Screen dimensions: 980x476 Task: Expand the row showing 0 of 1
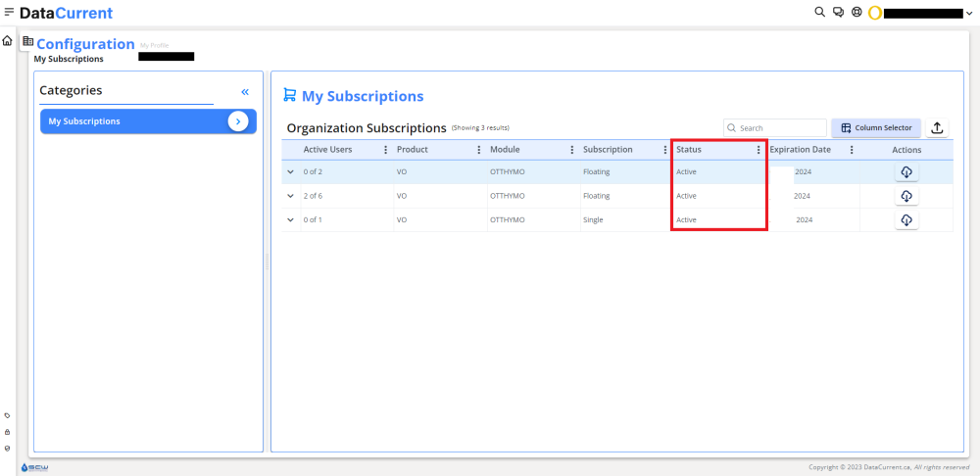(x=290, y=220)
